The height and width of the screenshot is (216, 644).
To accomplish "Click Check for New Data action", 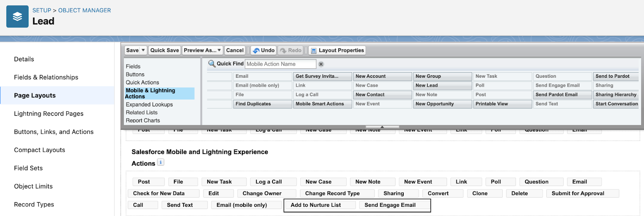I will pyautogui.click(x=163, y=193).
